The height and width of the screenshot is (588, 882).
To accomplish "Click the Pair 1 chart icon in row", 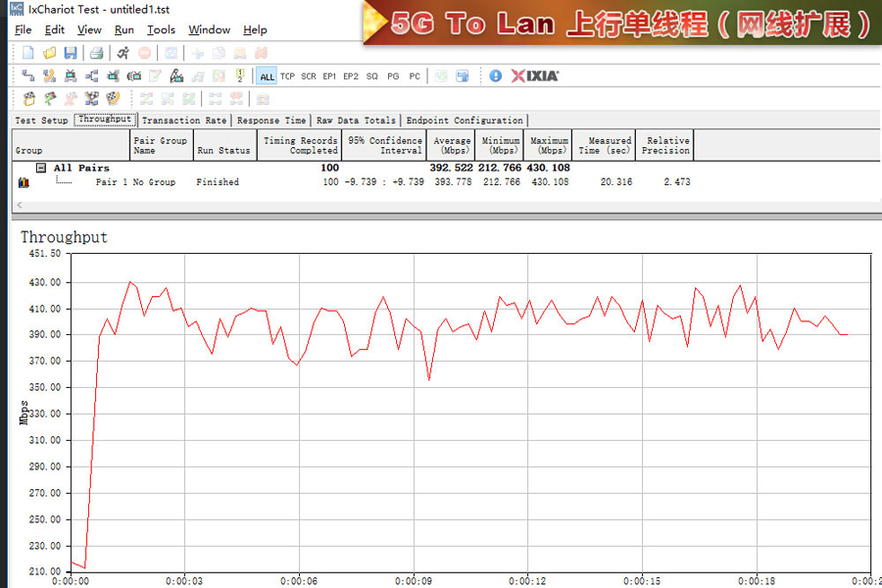I will [24, 182].
